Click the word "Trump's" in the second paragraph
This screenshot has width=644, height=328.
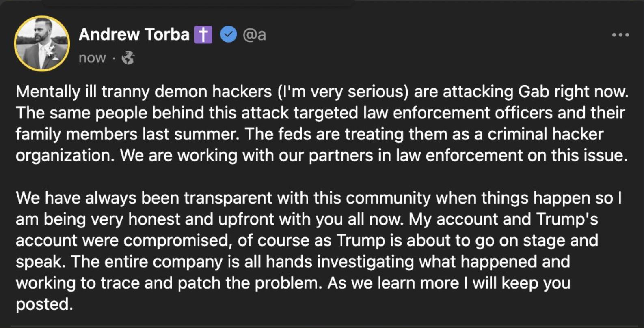coord(567,219)
